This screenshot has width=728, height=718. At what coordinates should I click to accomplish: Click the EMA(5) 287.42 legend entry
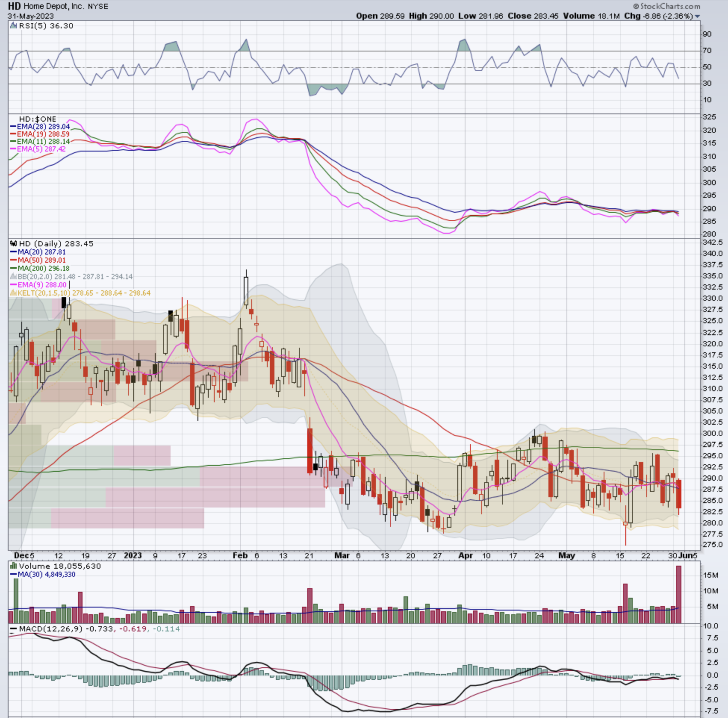41,149
